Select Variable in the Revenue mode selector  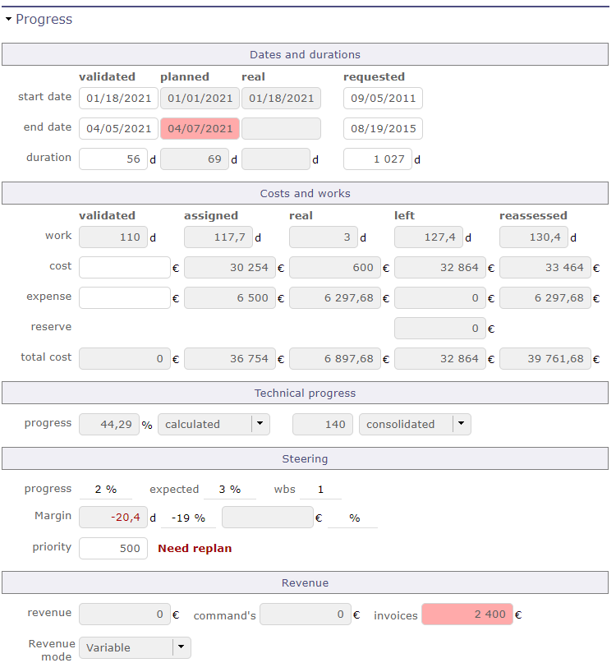pos(123,647)
